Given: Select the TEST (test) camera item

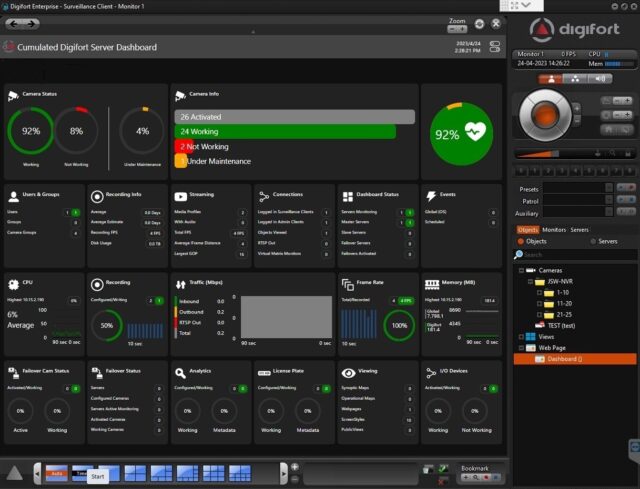Looking at the screenshot, I should click(561, 326).
